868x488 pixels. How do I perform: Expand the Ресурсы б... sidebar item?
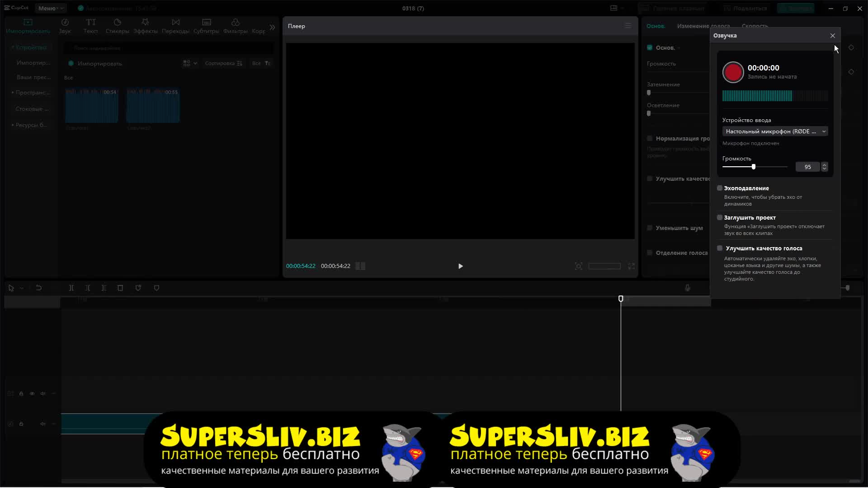[x=29, y=125]
